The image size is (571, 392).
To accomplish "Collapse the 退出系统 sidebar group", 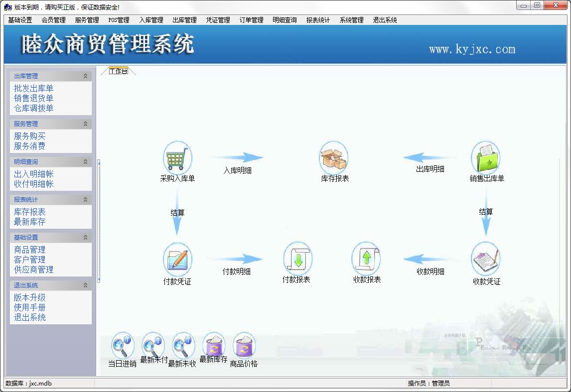I will point(85,285).
